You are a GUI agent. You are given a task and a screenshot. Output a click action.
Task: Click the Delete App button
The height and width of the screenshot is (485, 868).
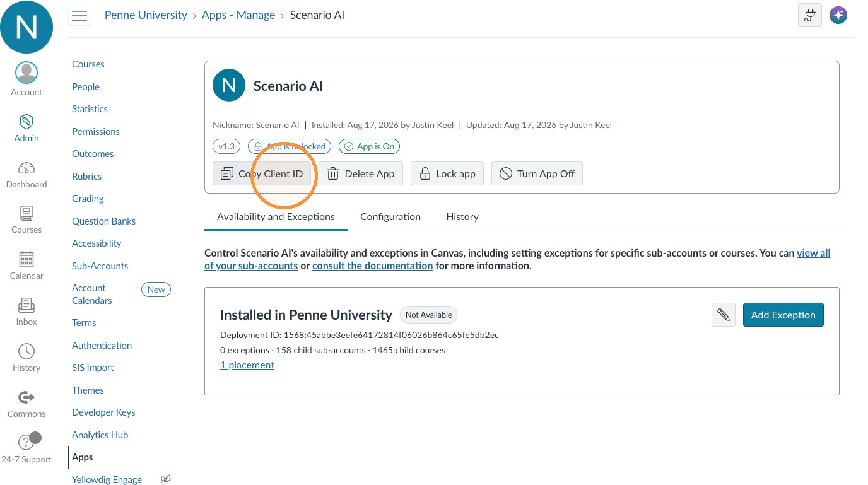pyautogui.click(x=361, y=173)
